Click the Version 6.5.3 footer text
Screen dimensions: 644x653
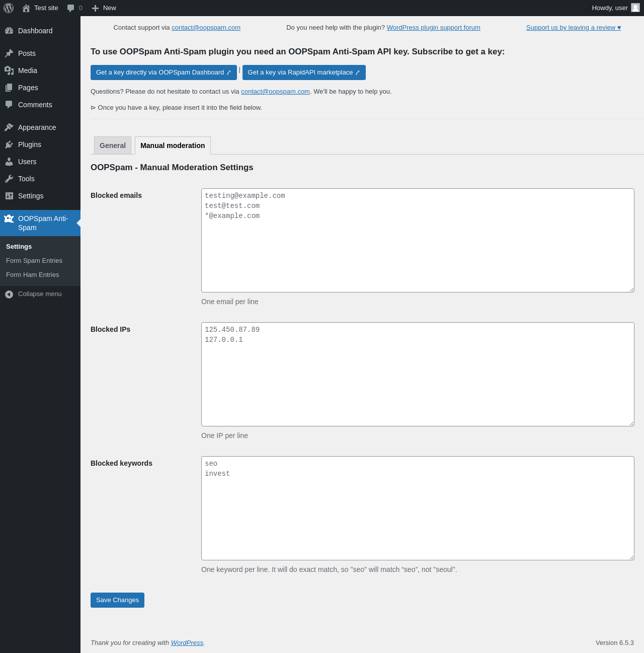pos(615,643)
